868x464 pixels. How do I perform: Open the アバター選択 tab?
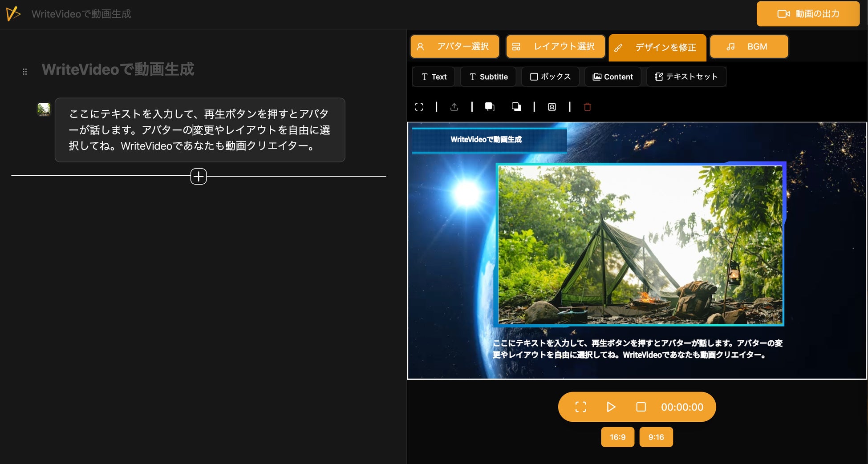click(x=454, y=47)
